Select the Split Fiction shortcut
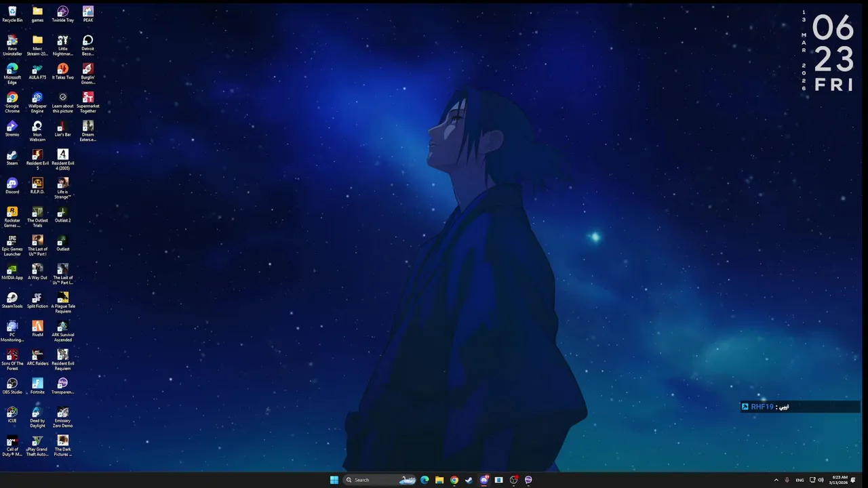 coord(37,300)
